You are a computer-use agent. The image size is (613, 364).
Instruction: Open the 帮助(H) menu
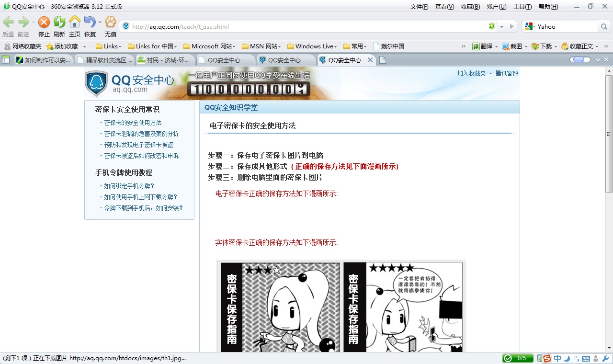(x=548, y=6)
